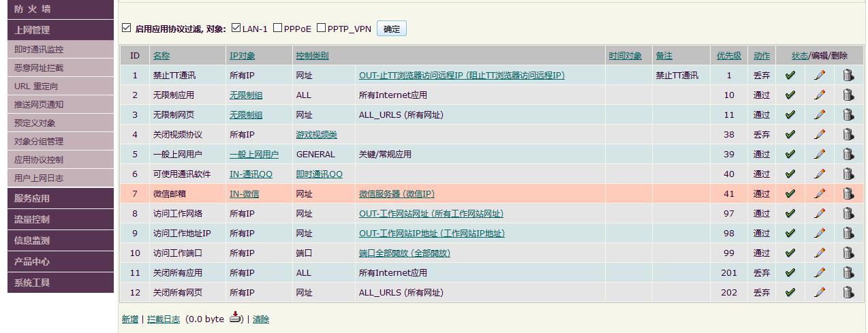Sort table by 优先级 column header
868x333 pixels.
coord(728,56)
